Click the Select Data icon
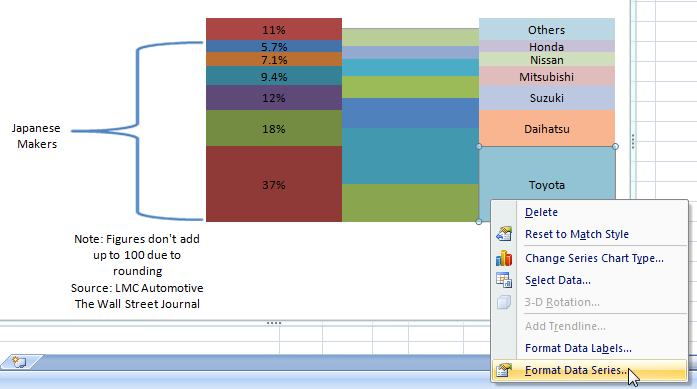 click(504, 280)
